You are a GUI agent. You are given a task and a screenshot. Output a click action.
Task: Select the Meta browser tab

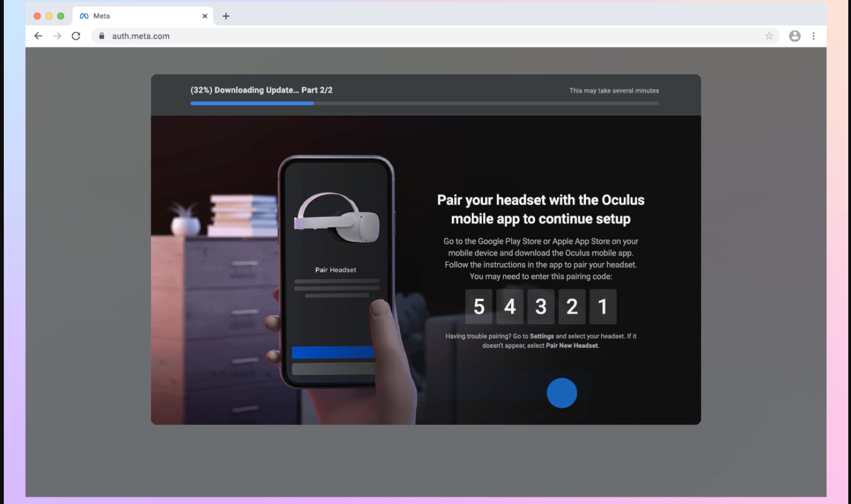click(143, 16)
